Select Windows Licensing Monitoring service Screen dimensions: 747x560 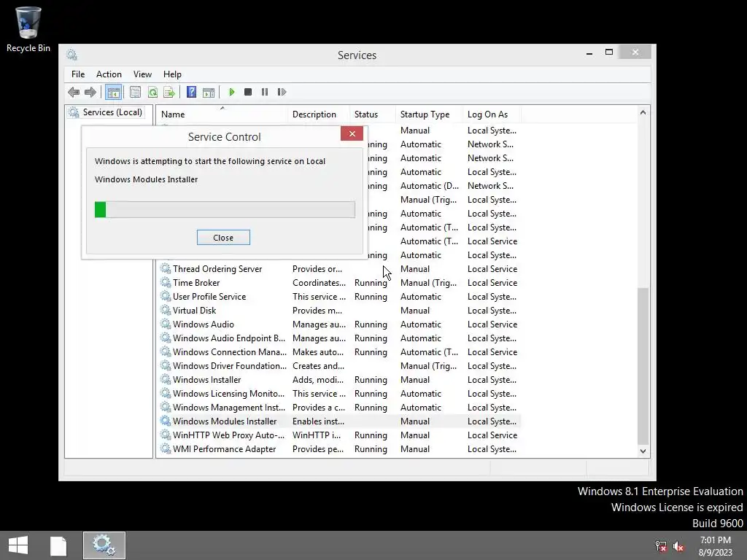(339, 393)
